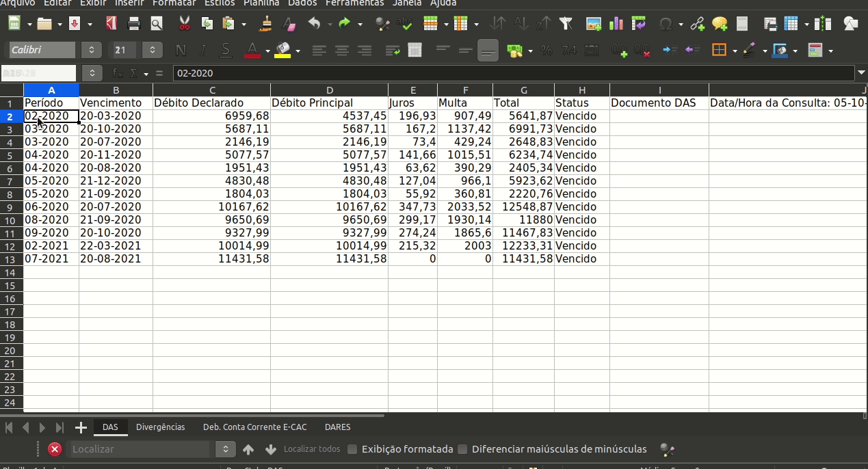
Task: Insert a comment
Action: pyautogui.click(x=719, y=23)
